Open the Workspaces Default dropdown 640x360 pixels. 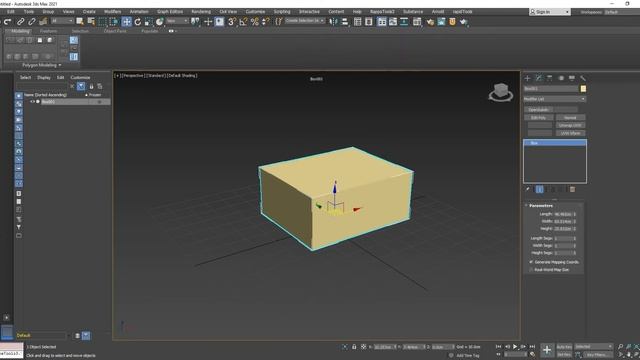(x=621, y=12)
